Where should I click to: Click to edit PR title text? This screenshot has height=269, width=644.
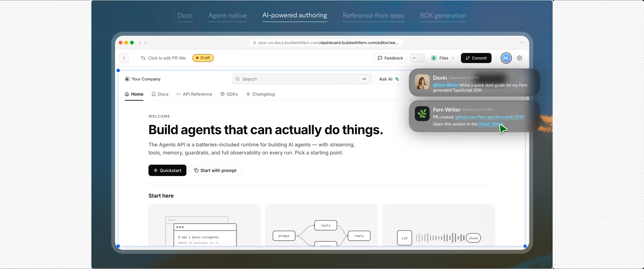[x=167, y=58]
